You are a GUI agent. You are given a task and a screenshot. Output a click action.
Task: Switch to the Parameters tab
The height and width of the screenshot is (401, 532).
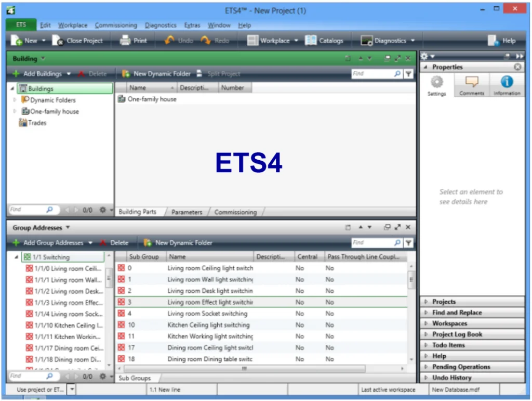coord(187,212)
